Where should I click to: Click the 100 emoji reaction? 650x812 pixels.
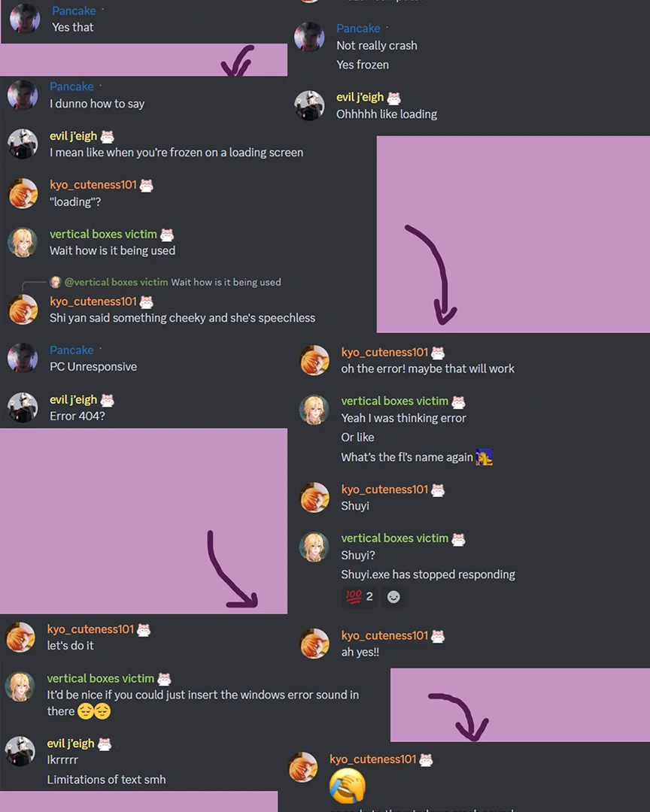(x=359, y=596)
